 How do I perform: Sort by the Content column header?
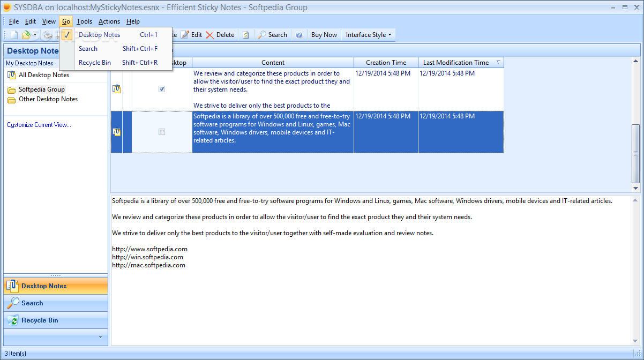[x=273, y=63]
